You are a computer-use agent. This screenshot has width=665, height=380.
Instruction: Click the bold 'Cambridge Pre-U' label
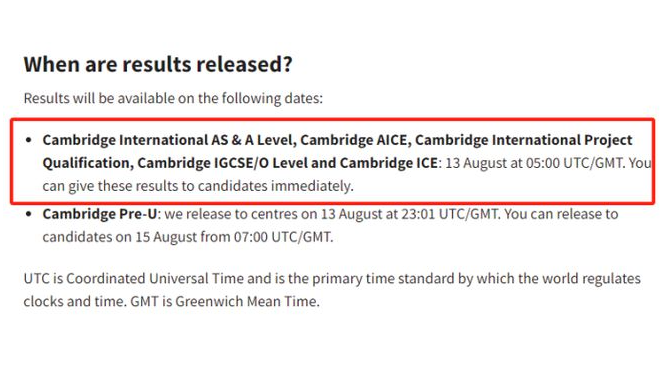(100, 214)
